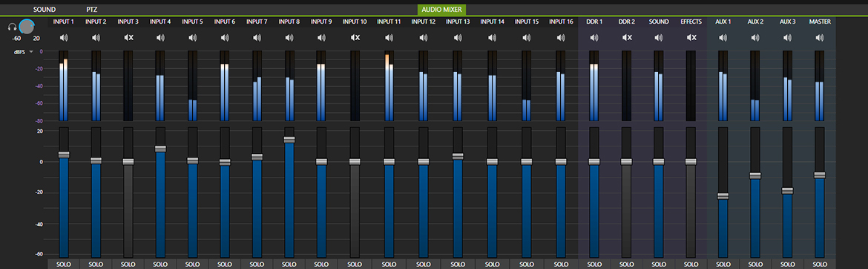Screen dimensions: 868x269
Task: Unmute the EFFECTS channel
Action: 691,38
